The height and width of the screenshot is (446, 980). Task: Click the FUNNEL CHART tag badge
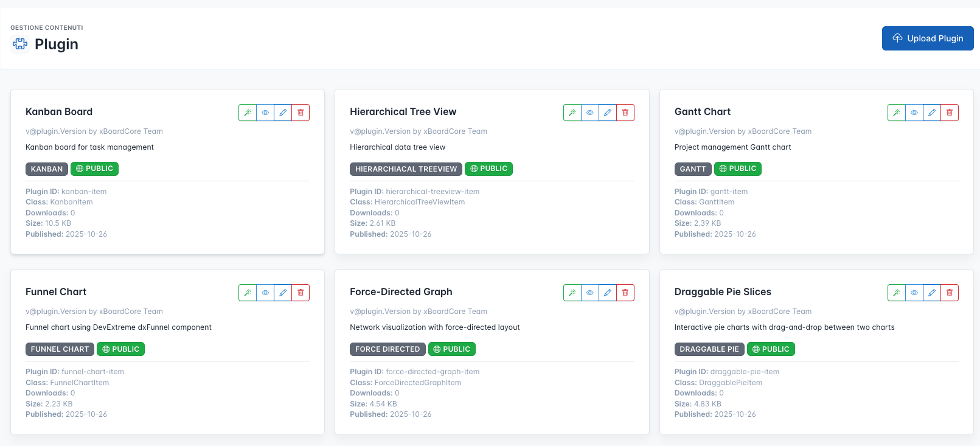60,349
